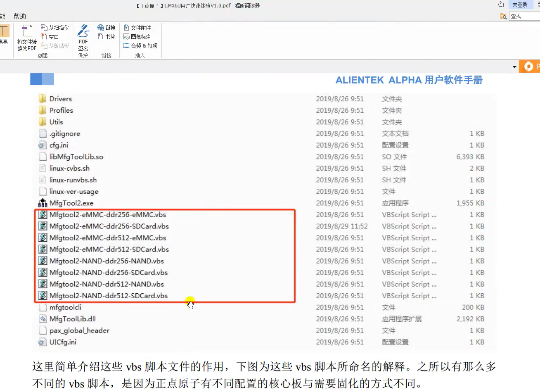Screen dimensions: 540x392
Task: Click the paragraph beginning 这里简单介绍这些
Action: [264, 375]
